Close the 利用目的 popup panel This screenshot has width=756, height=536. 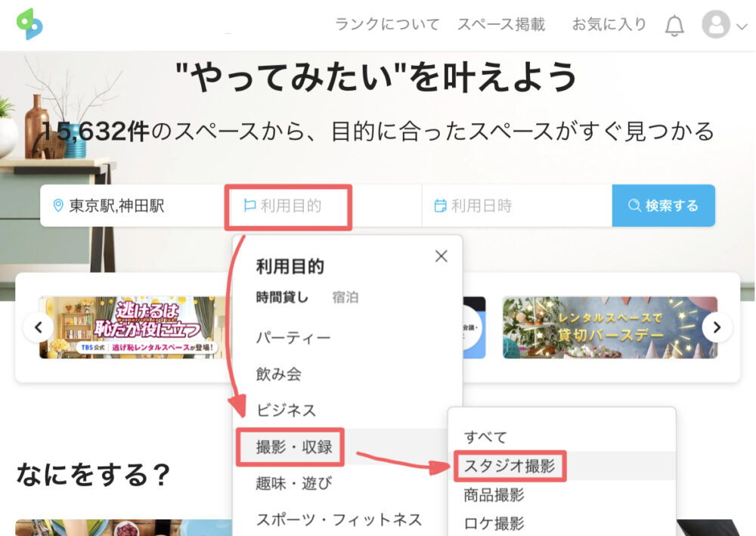point(442,256)
